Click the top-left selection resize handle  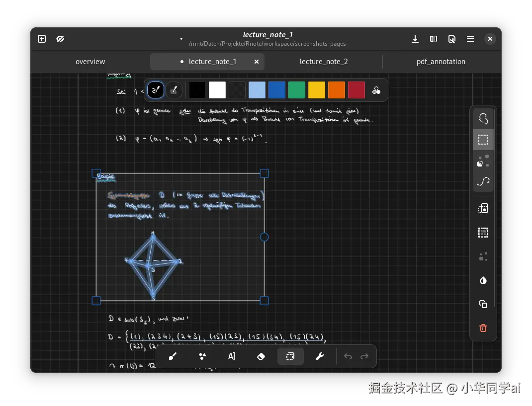point(96,173)
